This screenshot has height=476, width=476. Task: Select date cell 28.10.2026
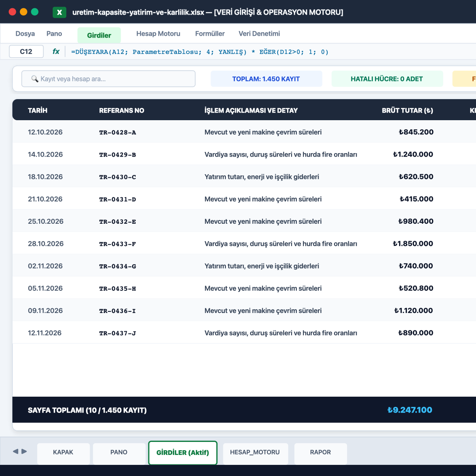tap(46, 244)
